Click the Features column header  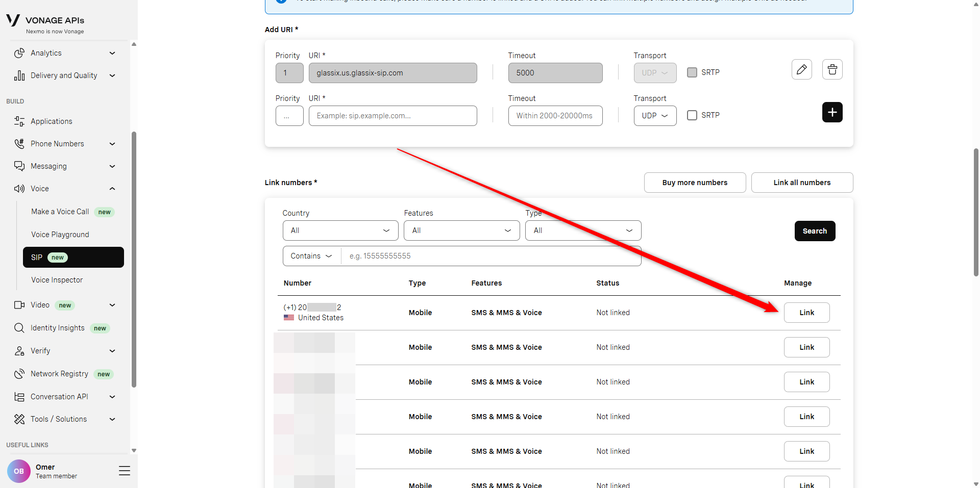tap(486, 283)
